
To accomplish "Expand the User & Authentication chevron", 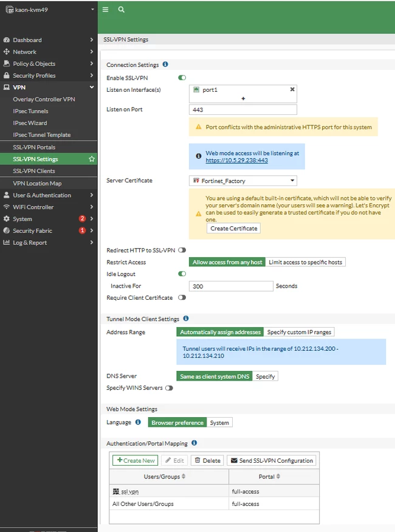I will point(92,195).
